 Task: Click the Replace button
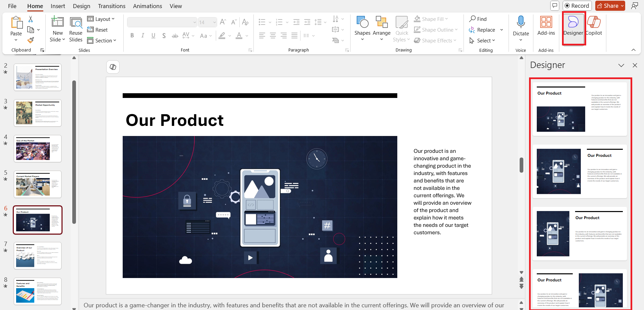point(482,30)
